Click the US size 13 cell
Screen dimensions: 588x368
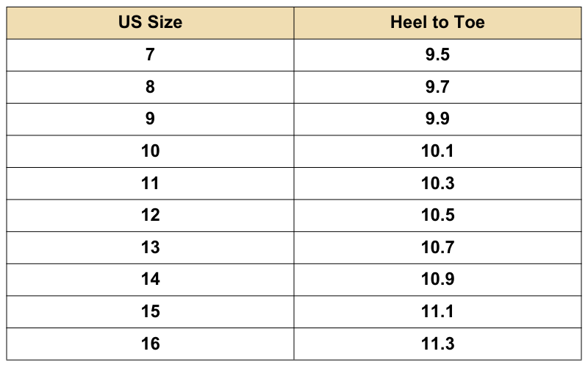(150, 247)
